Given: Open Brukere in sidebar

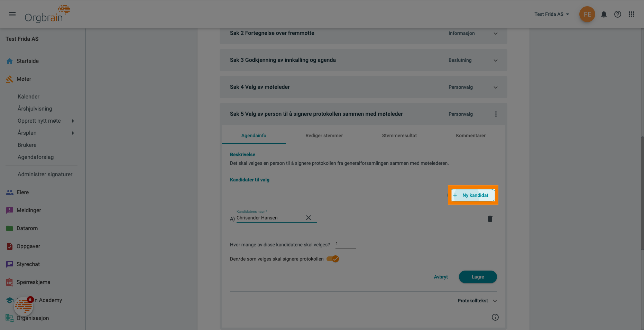Looking at the screenshot, I should 27,145.
